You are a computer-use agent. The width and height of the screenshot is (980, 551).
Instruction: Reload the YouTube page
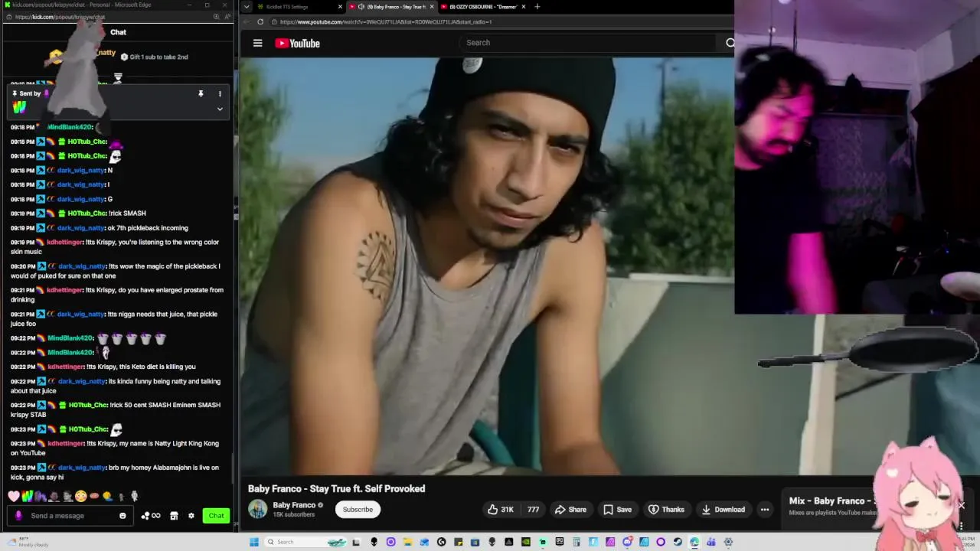click(260, 21)
